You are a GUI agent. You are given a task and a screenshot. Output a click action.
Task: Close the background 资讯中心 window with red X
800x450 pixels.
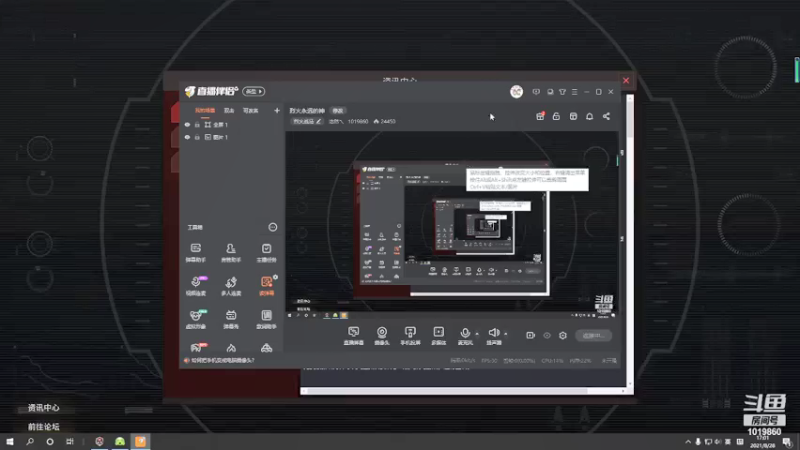(x=626, y=81)
